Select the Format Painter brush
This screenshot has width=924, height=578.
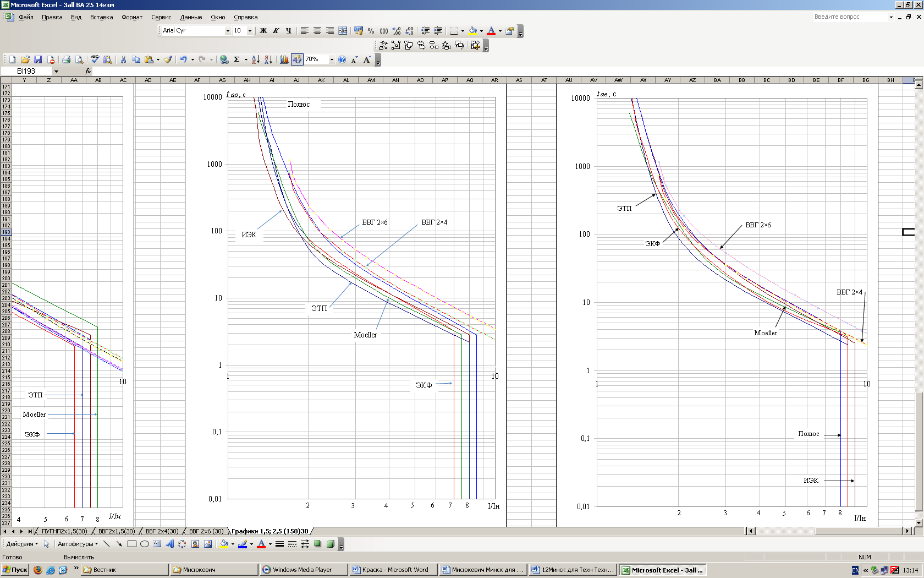coord(168,59)
